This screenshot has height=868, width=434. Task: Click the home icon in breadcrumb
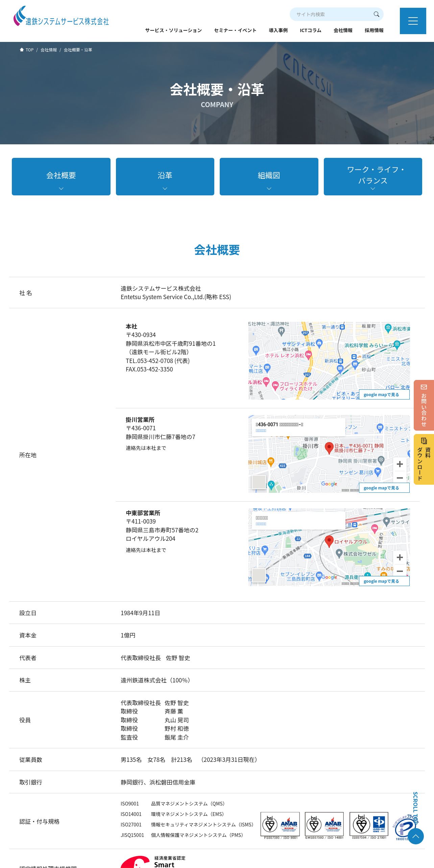(22, 50)
